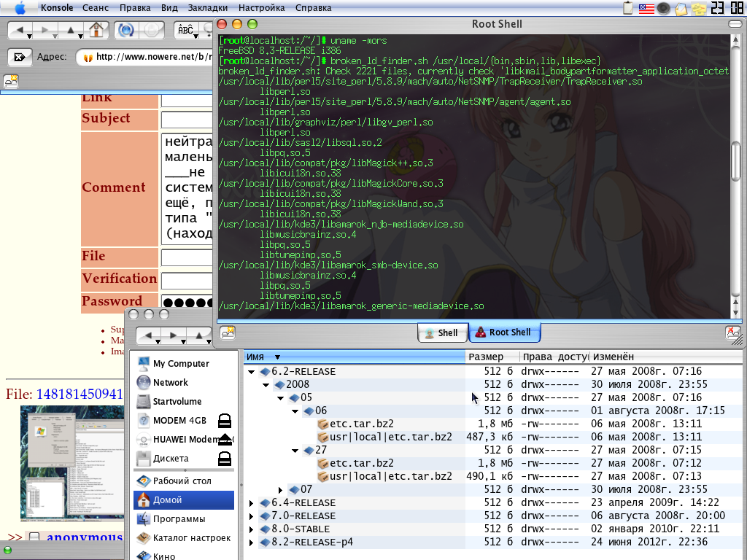Clear the browser address bar

point(20,57)
